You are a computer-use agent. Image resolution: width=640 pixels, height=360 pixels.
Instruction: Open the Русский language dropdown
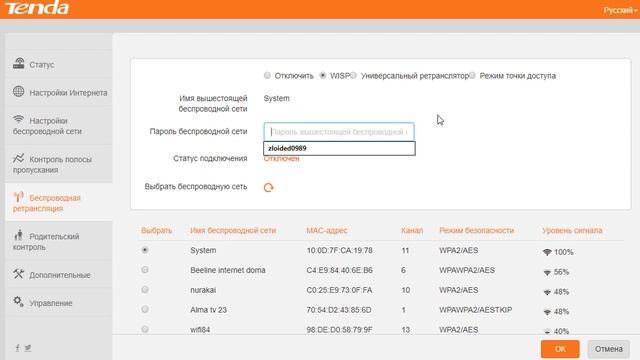620,10
